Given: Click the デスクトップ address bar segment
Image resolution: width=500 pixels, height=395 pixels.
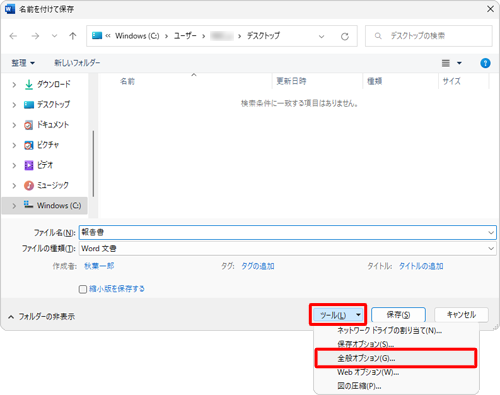Looking at the screenshot, I should point(263,36).
